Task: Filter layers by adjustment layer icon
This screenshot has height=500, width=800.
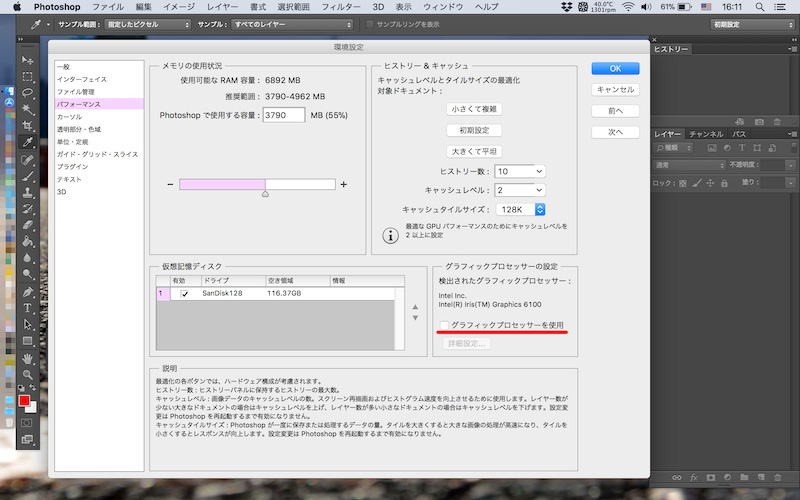Action: 727,148
